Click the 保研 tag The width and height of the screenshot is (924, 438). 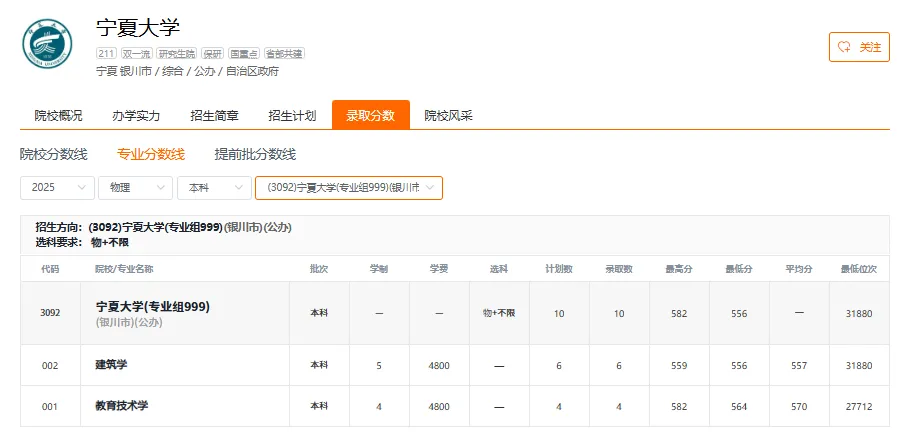(x=213, y=54)
